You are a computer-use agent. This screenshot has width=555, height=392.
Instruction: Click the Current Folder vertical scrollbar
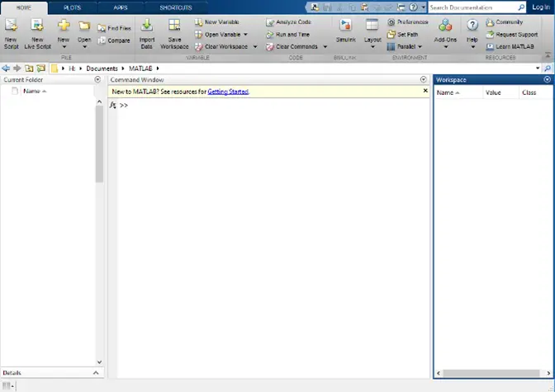pyautogui.click(x=99, y=144)
